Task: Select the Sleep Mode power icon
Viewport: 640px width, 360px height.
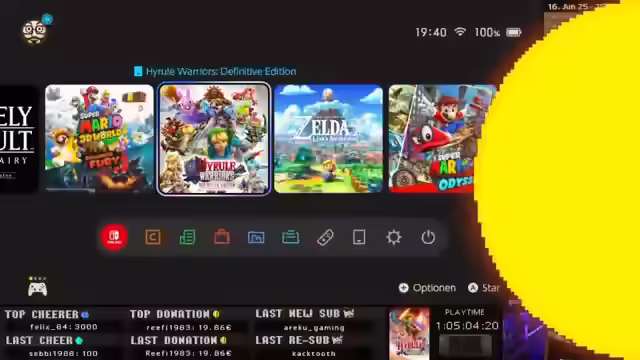Action: pyautogui.click(x=428, y=237)
